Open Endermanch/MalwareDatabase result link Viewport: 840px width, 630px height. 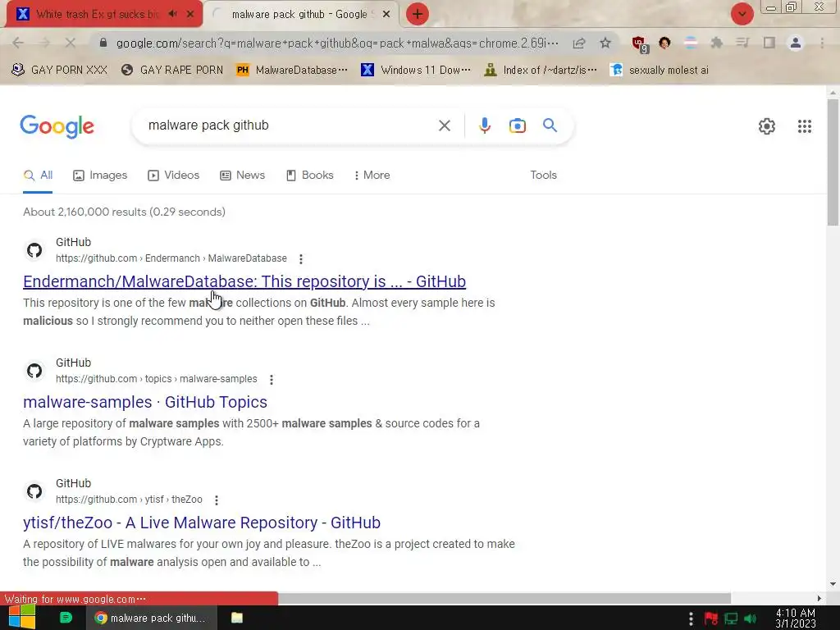pyautogui.click(x=244, y=281)
